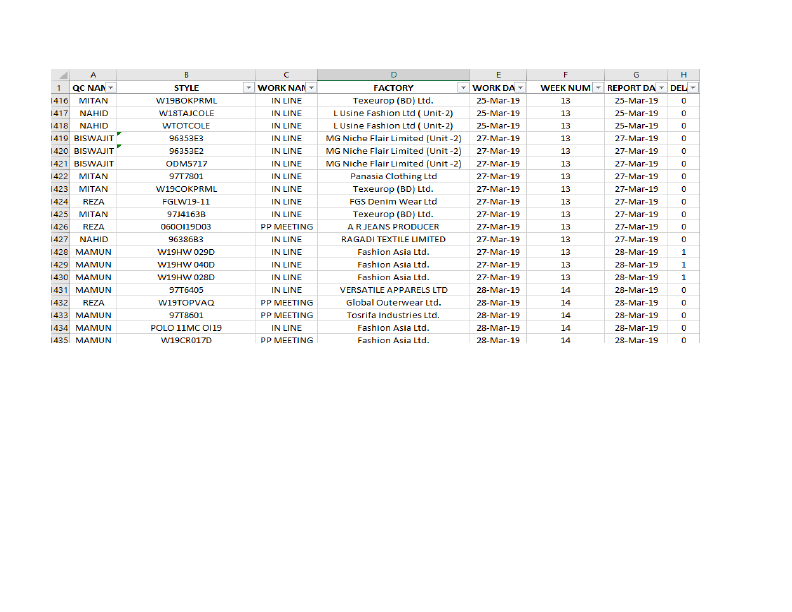This screenshot has height=612, width=792.
Task: Click style cell W19HW 028D
Action: (x=186, y=277)
